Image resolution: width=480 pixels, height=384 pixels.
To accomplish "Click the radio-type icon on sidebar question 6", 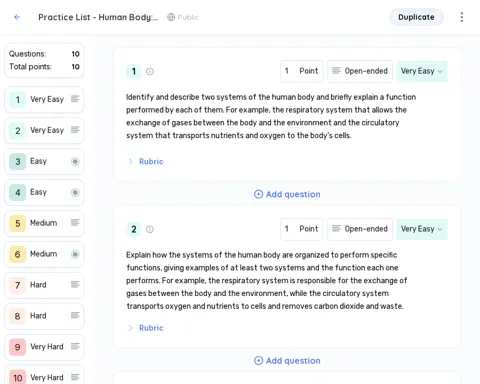I will [75, 254].
